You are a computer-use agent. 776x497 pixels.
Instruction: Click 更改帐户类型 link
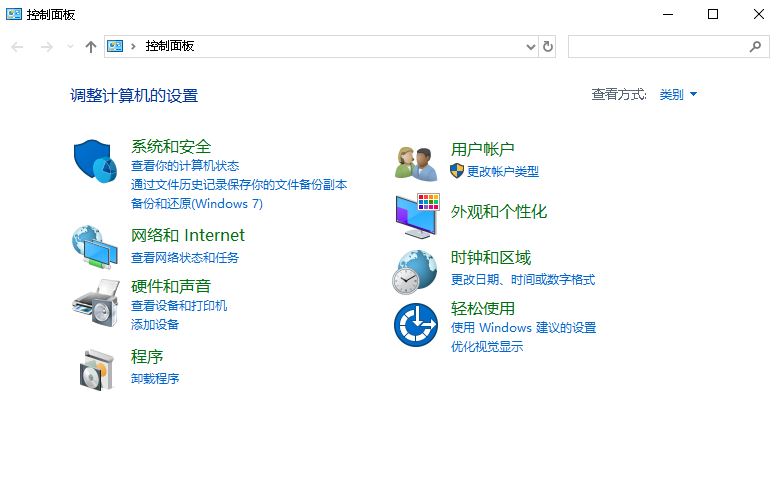503,171
